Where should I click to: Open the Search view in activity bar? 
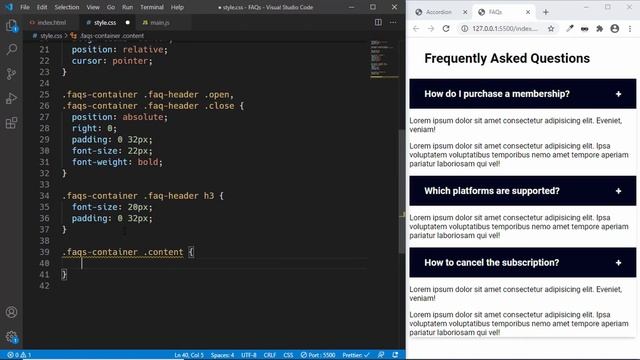(x=11, y=50)
